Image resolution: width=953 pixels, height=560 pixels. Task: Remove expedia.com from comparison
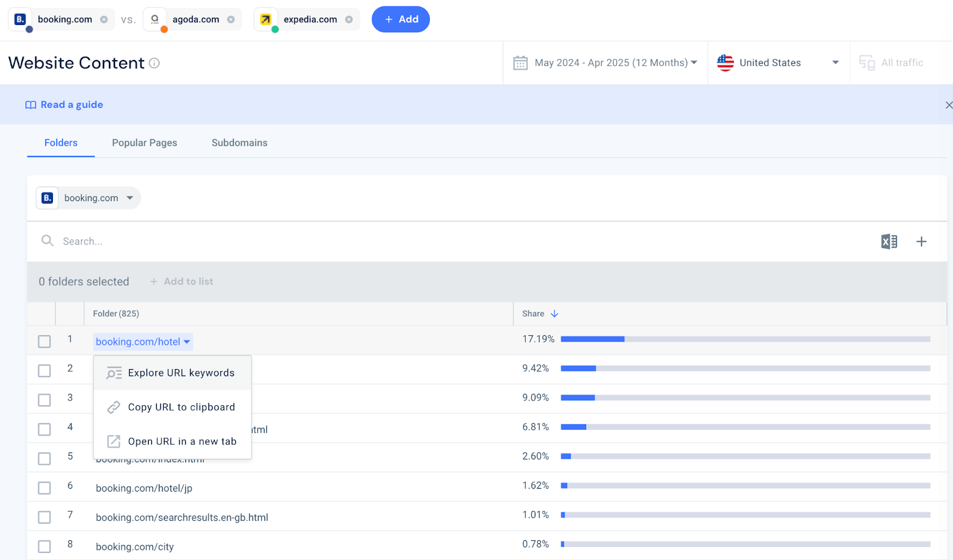[349, 20]
